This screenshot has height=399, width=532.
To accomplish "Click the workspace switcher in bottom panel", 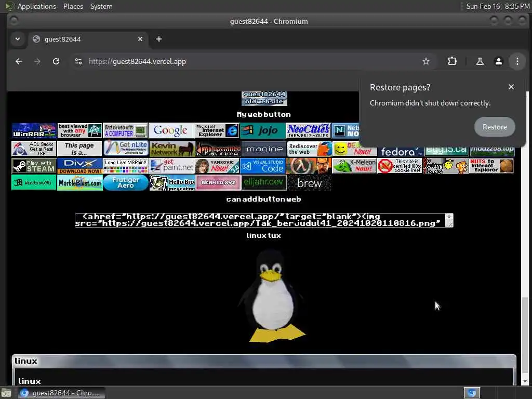I will [x=472, y=393].
